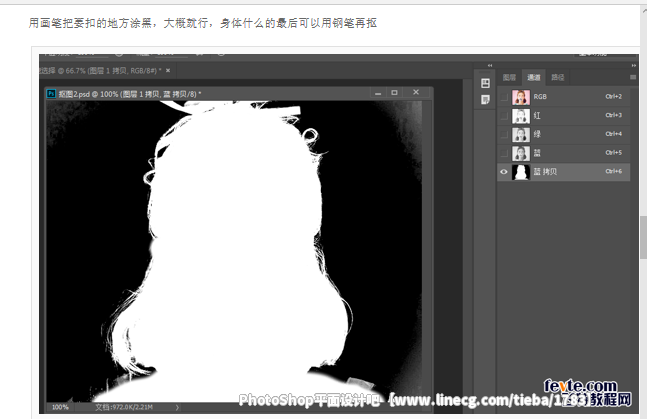Open the lower note icon in panel dock
Image resolution: width=647 pixels, height=419 pixels.
point(485,101)
